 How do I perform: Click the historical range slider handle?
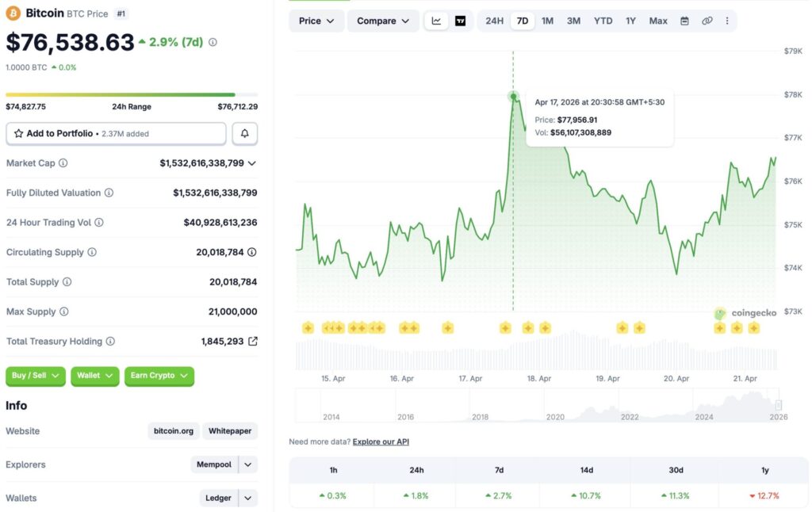778,405
